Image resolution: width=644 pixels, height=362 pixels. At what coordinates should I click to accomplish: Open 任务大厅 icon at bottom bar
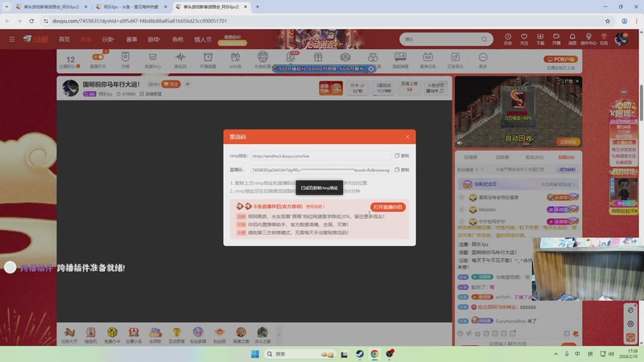(x=69, y=335)
